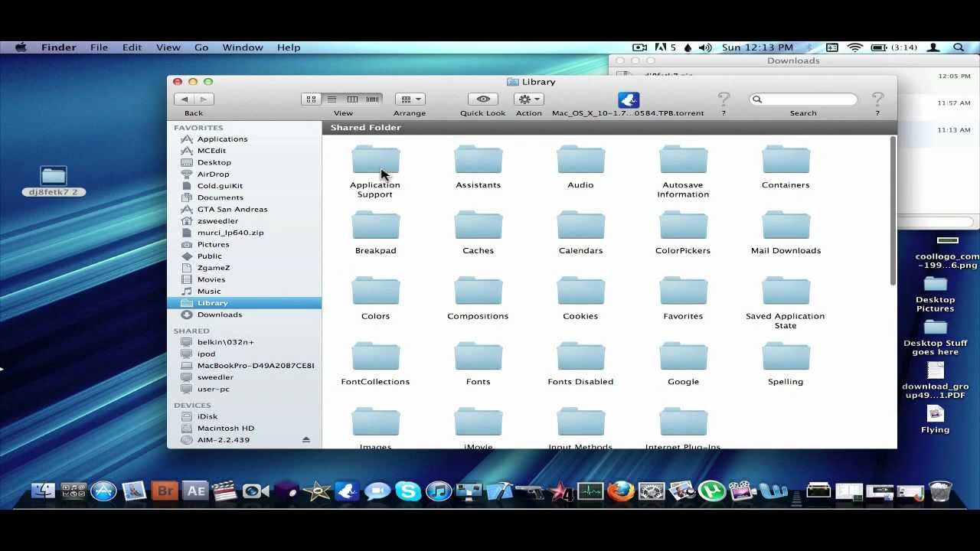Switch to list view in the toolbar
Image resolution: width=980 pixels, height=551 pixels.
[x=332, y=99]
